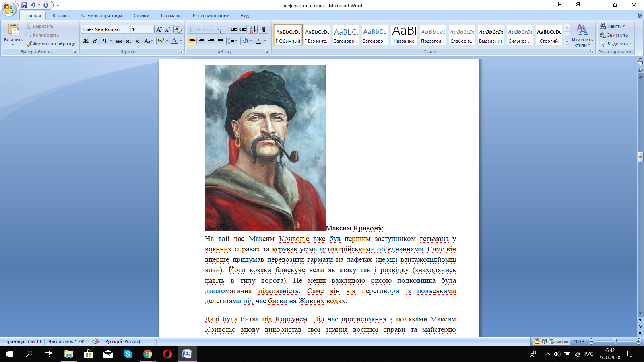The height and width of the screenshot is (362, 644).
Task: Open the Шрифт font dialog launcher
Action: click(181, 52)
